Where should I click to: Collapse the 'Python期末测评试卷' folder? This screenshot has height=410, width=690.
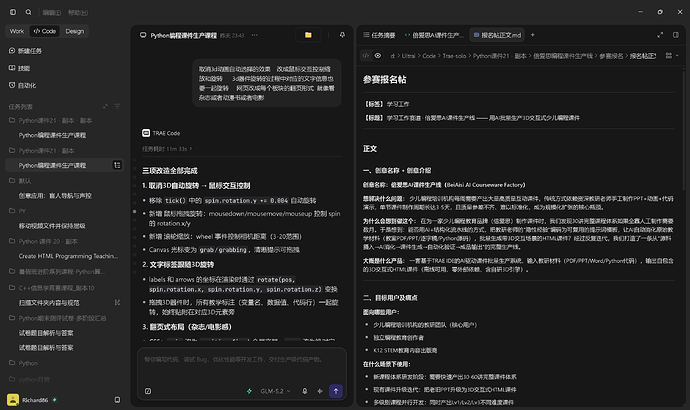coord(58,318)
